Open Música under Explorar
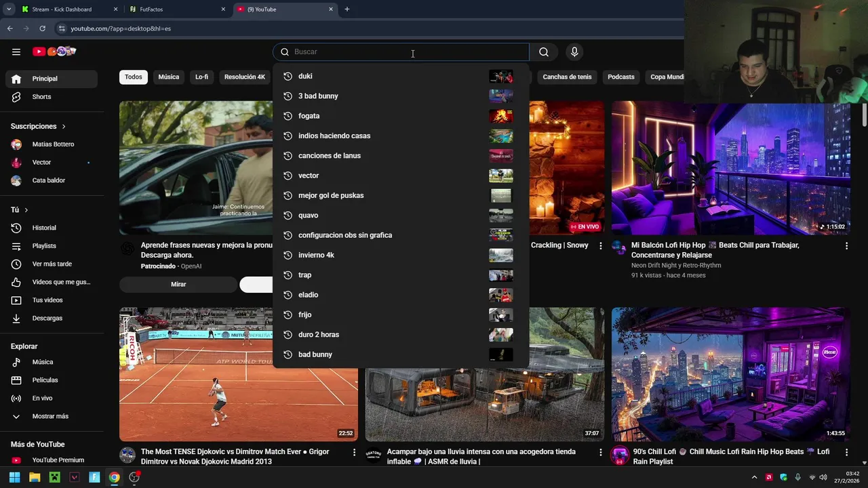 [52, 362]
